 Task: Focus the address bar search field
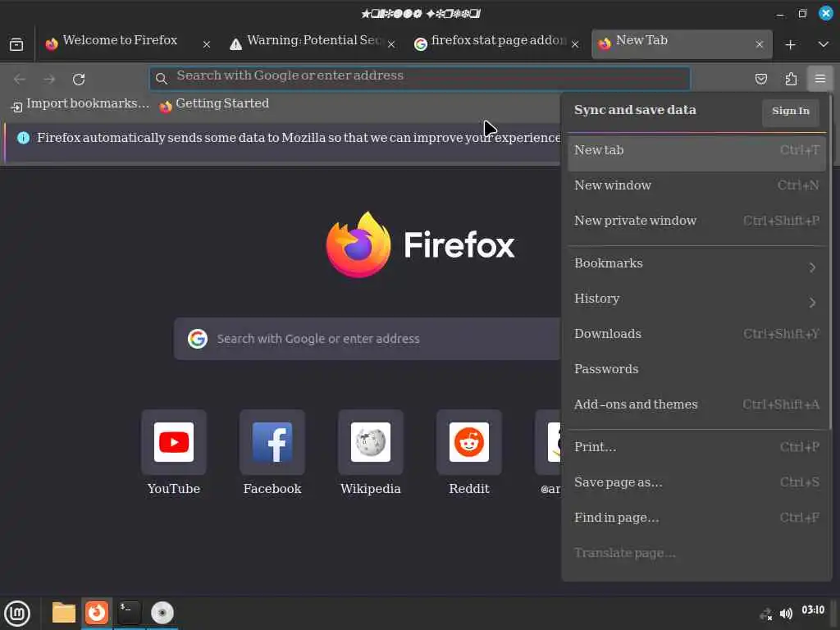pyautogui.click(x=420, y=79)
